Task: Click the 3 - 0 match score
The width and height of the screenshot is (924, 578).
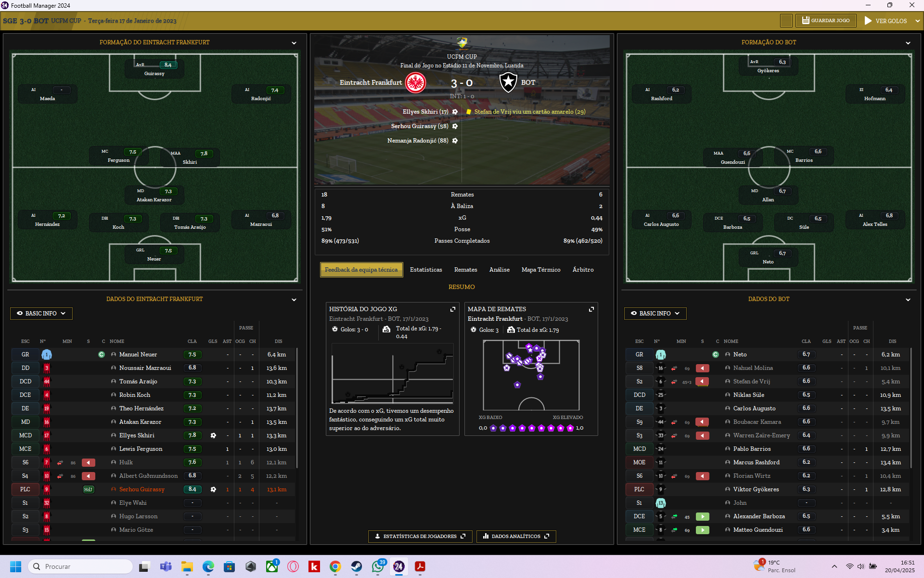Action: 462,83
